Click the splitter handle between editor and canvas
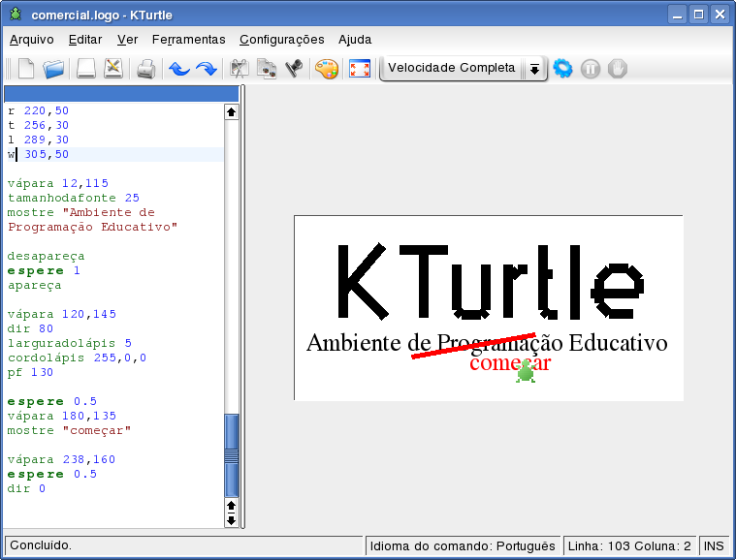Image resolution: width=736 pixels, height=560 pixels. 242,307
